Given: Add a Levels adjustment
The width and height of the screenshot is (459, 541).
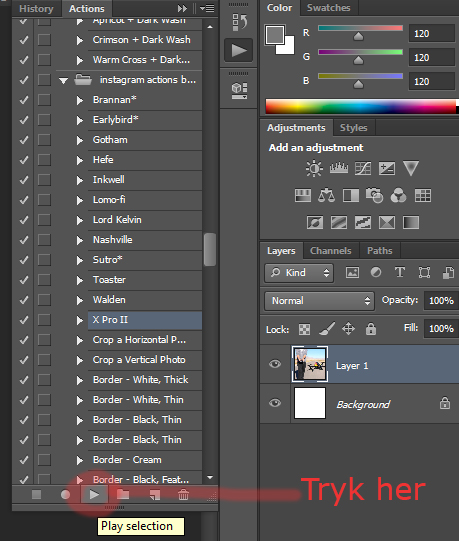Looking at the screenshot, I should click(339, 168).
